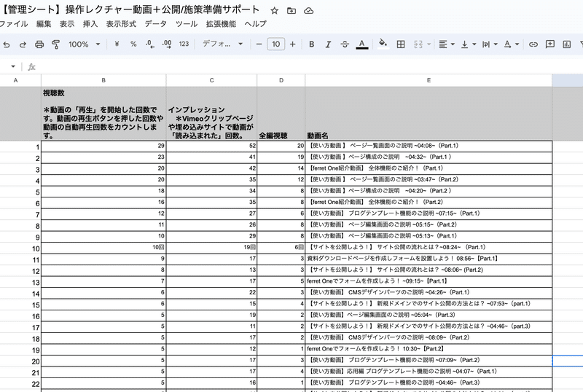Viewport: 583px width, 392px height.
Task: Open the text rotation dropdown
Action: pyautogui.click(x=512, y=44)
